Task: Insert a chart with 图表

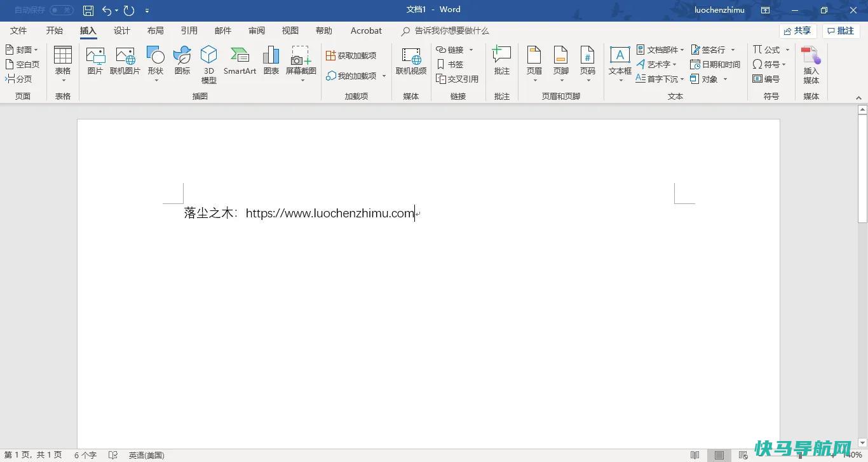Action: coord(271,61)
